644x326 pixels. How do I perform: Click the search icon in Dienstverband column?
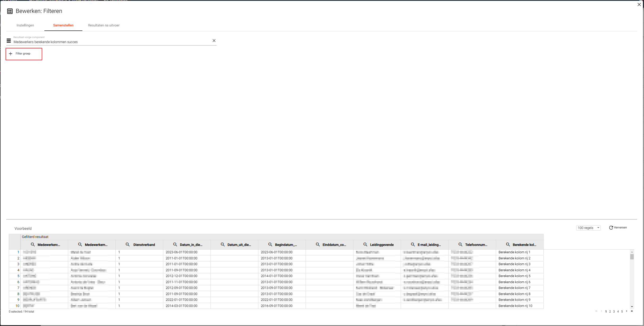tap(128, 245)
